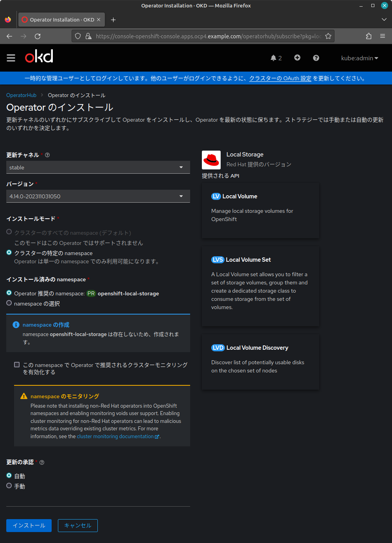
Task: Select the LVS Local Volume Set icon
Action: tap(218, 259)
